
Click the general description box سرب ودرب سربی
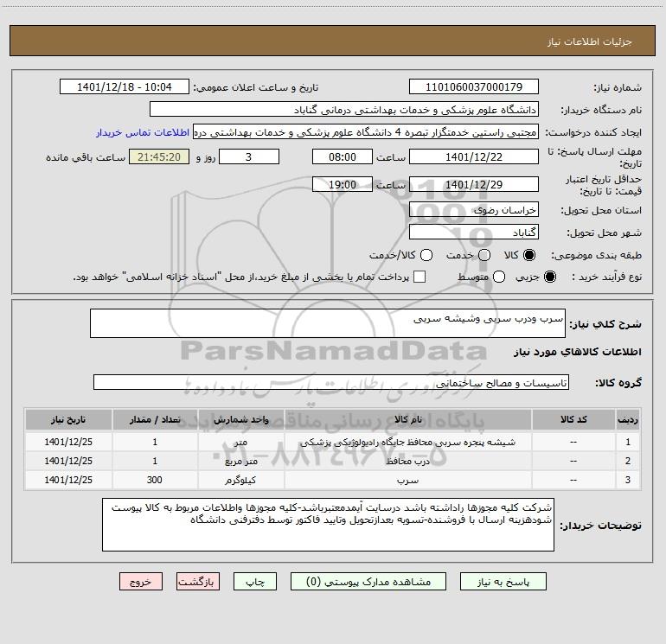328,323
